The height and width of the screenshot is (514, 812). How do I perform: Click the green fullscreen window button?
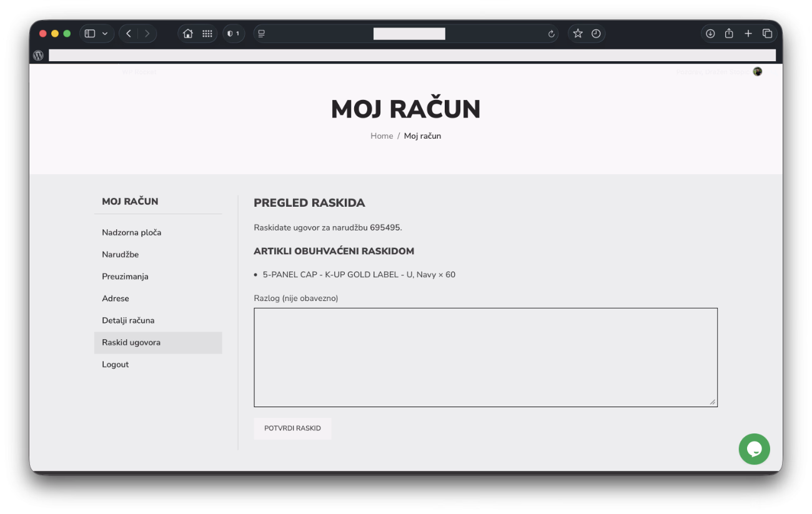pyautogui.click(x=67, y=34)
